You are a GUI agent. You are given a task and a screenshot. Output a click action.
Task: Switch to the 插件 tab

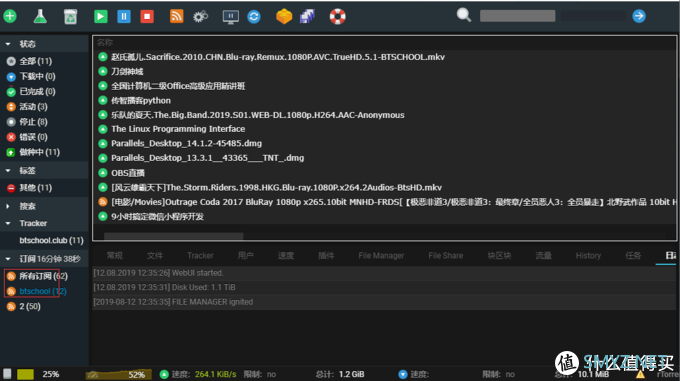pyautogui.click(x=326, y=255)
